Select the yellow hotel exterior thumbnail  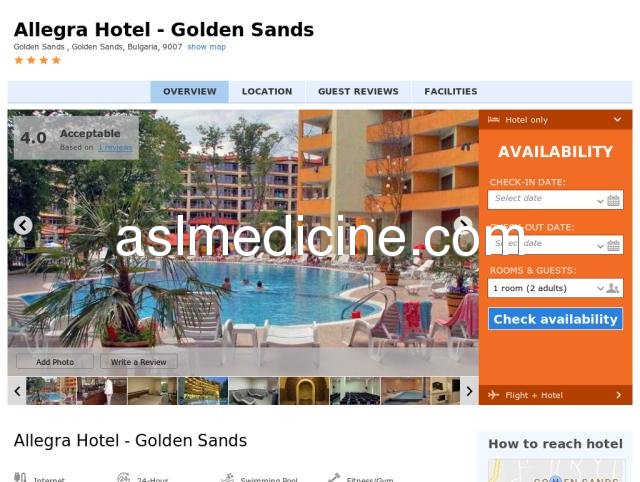[x=203, y=391]
